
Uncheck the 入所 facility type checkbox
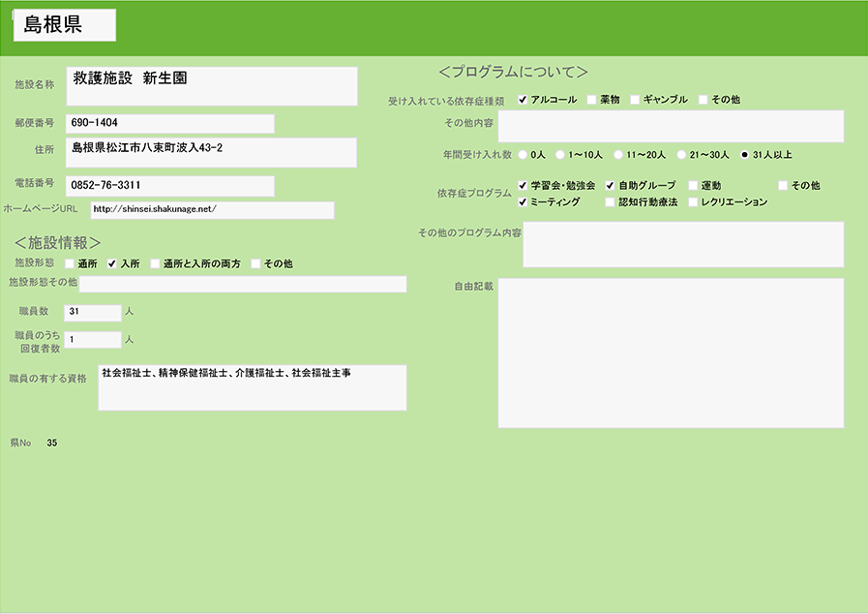[112, 263]
